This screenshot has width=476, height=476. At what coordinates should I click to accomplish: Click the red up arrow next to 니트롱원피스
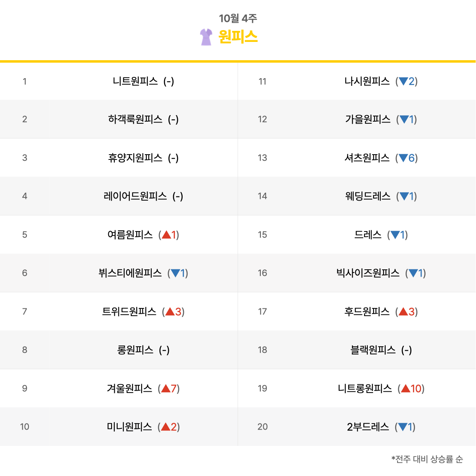pyautogui.click(x=405, y=389)
